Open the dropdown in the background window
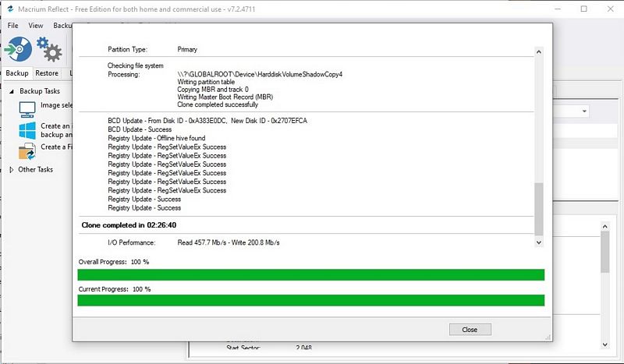This screenshot has width=624, height=364. coord(583,111)
